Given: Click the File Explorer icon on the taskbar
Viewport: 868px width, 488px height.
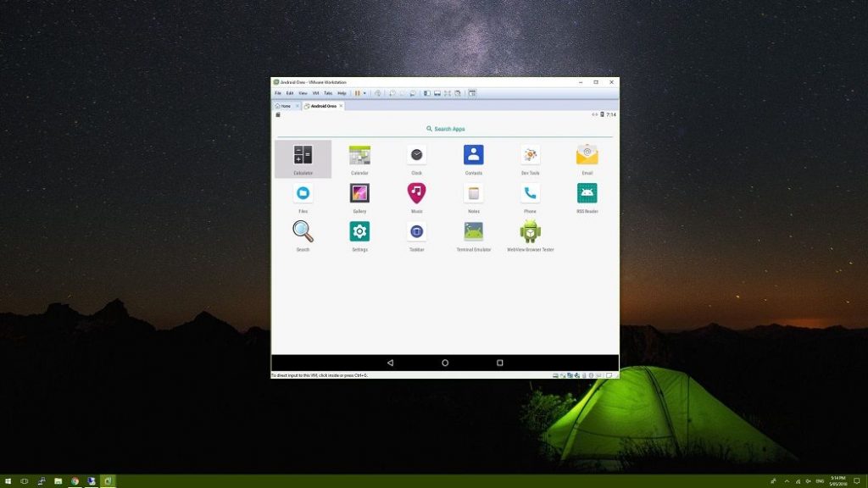Looking at the screenshot, I should pyautogui.click(x=58, y=480).
